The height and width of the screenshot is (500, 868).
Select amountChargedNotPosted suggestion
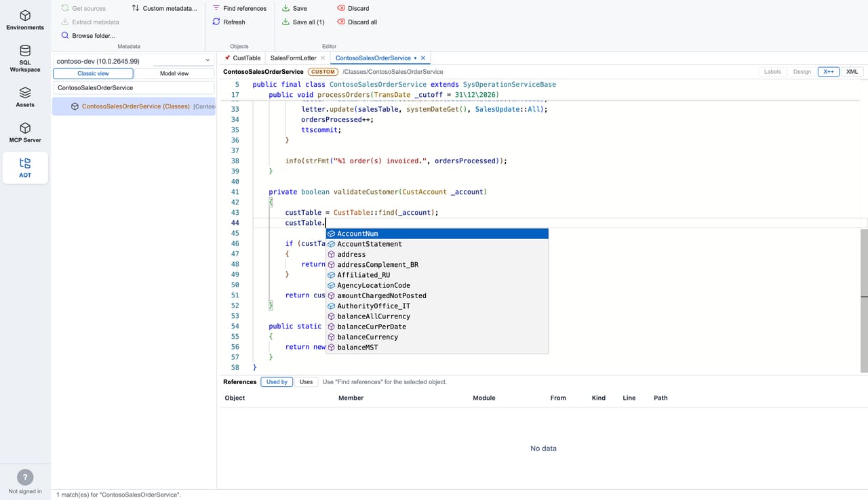coord(437,295)
